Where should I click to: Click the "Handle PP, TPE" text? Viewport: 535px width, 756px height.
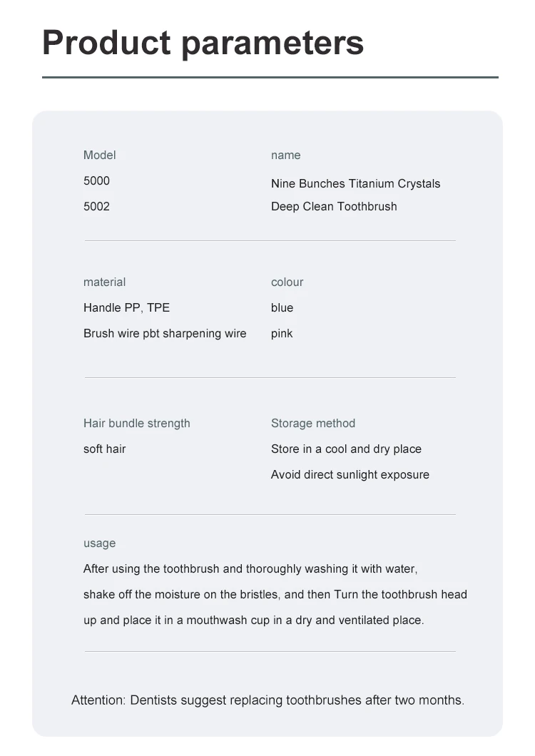tap(126, 307)
